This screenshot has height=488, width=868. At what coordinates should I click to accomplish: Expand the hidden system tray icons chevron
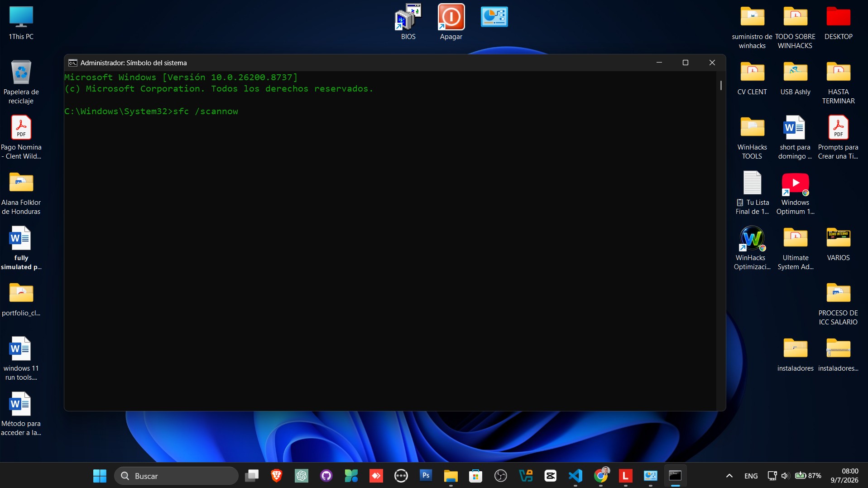click(729, 476)
